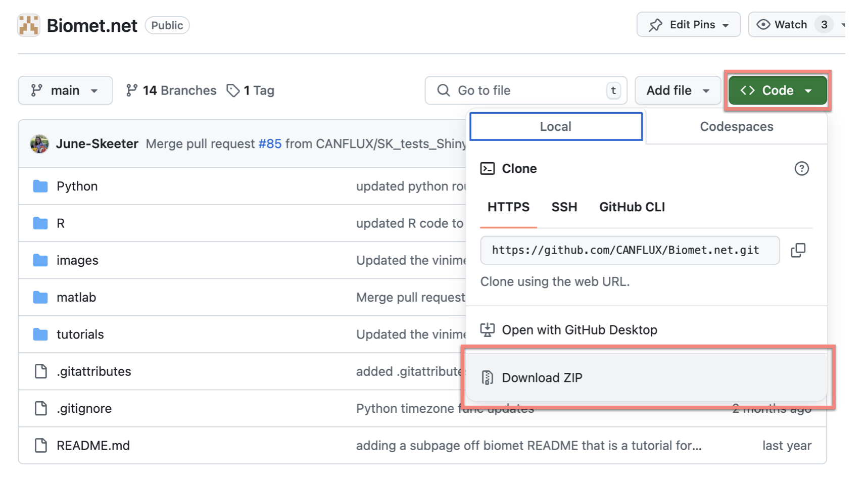Click the Go to file search field

pyautogui.click(x=526, y=90)
